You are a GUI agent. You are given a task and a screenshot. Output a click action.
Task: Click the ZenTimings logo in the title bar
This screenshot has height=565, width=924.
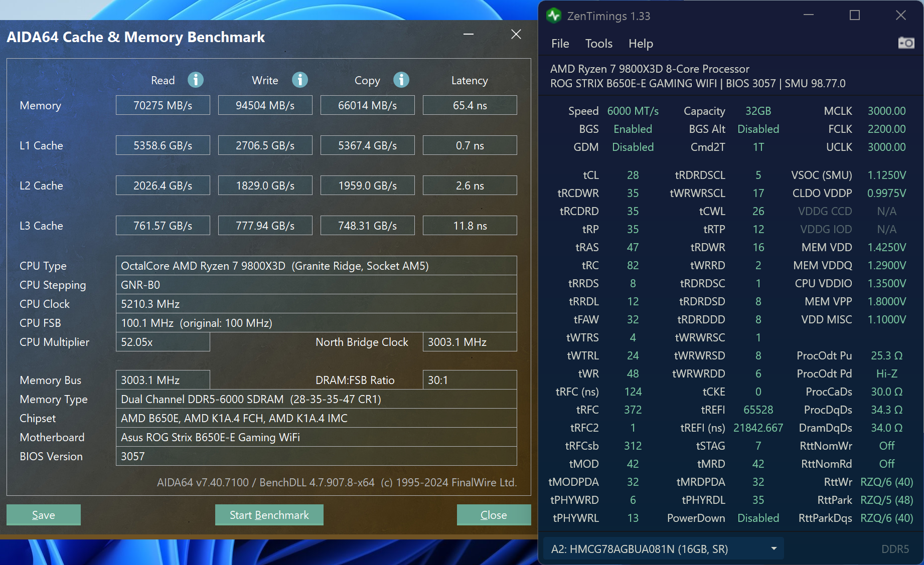pyautogui.click(x=553, y=16)
